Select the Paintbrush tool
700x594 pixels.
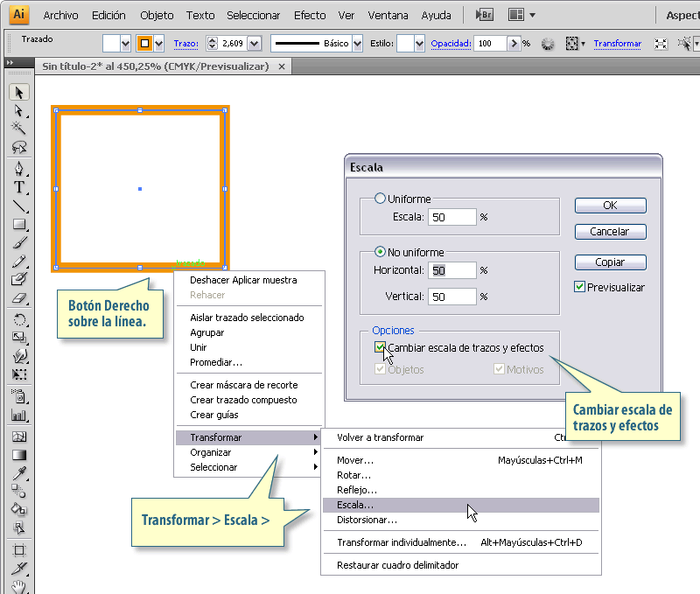click(x=19, y=242)
